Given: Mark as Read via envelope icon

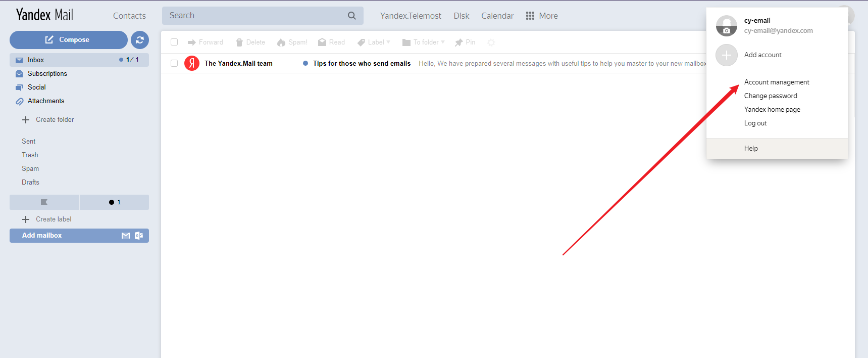Looking at the screenshot, I should tap(322, 42).
